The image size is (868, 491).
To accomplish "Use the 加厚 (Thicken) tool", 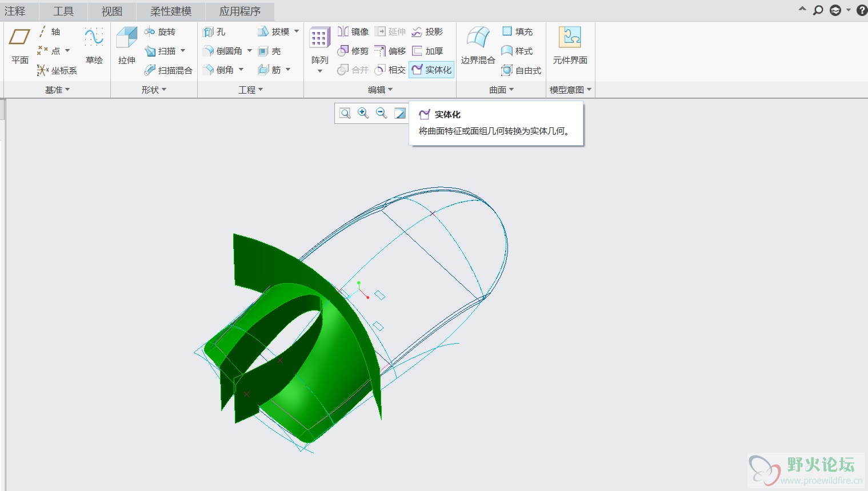I will pyautogui.click(x=427, y=51).
